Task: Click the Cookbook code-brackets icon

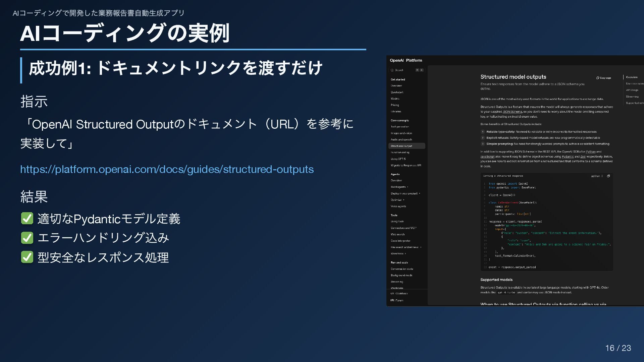Action: pyautogui.click(x=392, y=294)
